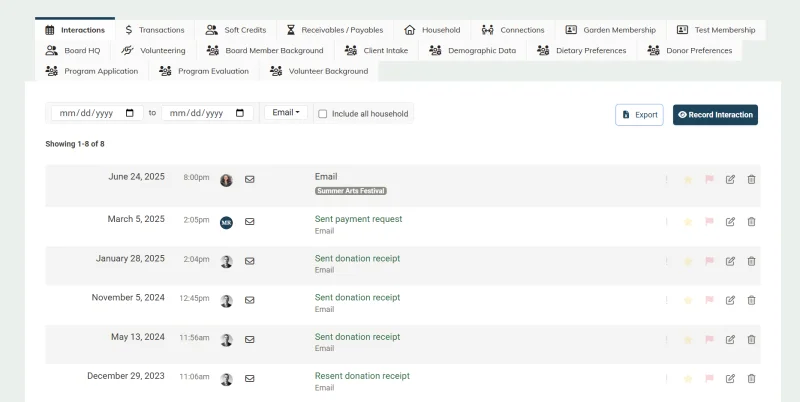Edit the March 5, 2025 payment request row
800x402 pixels.
pyautogui.click(x=730, y=222)
